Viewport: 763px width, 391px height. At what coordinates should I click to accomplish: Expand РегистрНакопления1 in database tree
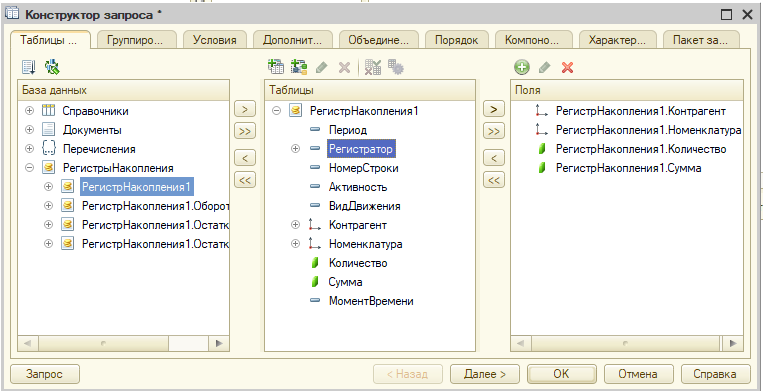click(48, 186)
